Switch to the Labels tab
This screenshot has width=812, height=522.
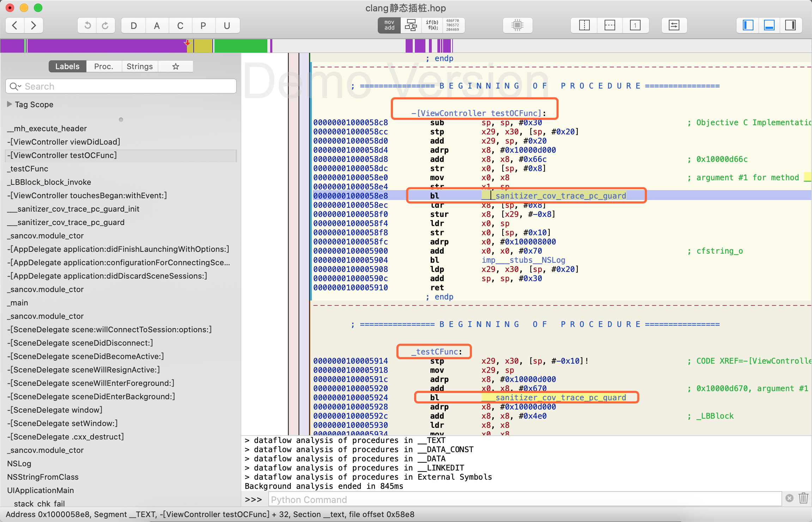(x=67, y=66)
